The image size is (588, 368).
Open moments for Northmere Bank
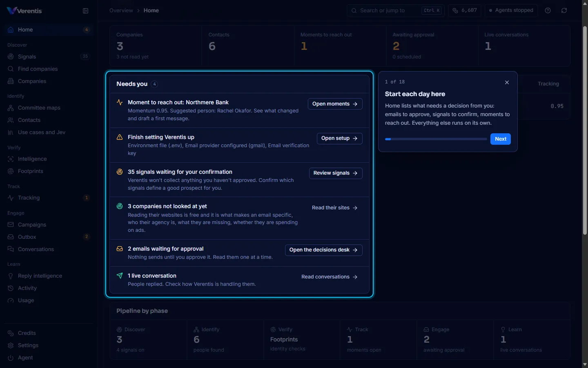tap(335, 104)
